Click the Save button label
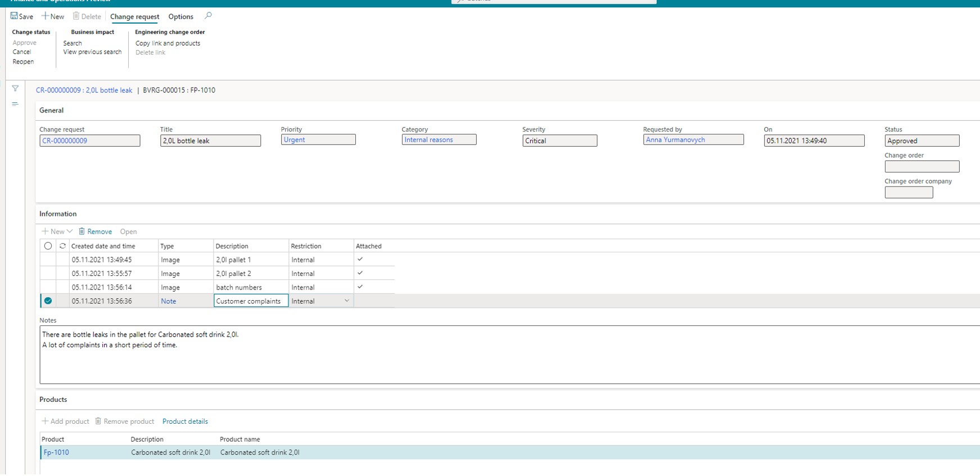This screenshot has width=980, height=476. tap(26, 17)
